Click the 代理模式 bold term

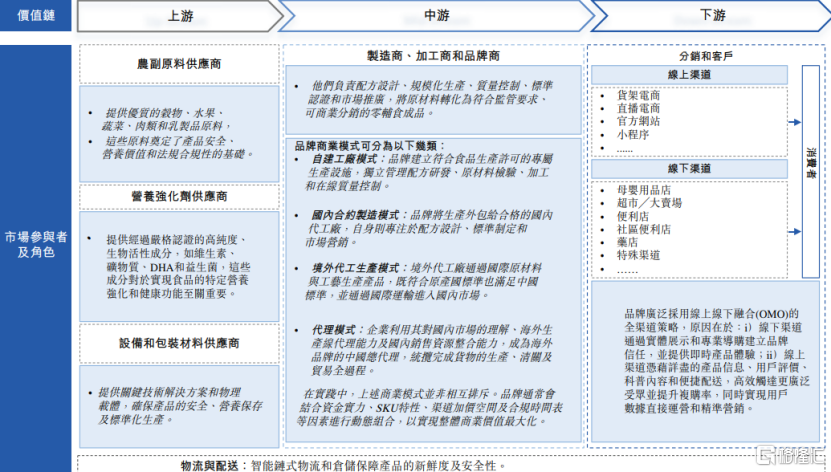coord(332,330)
